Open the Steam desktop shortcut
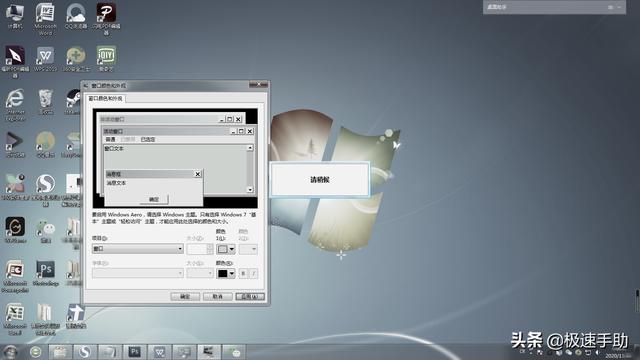 [73, 102]
